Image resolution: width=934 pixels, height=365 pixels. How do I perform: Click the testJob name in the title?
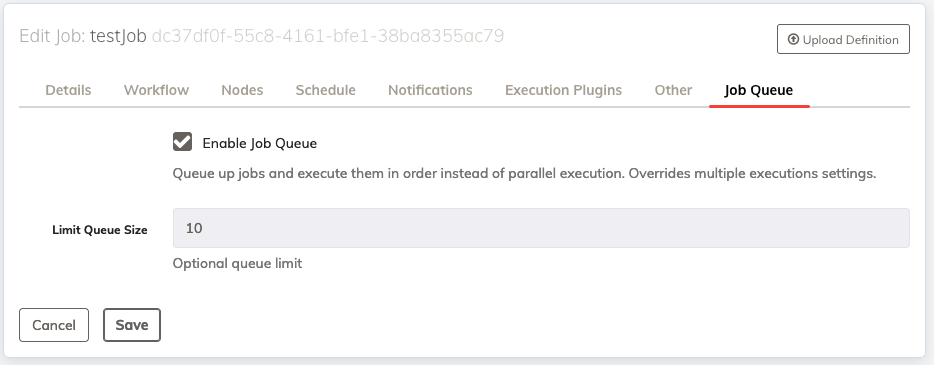pos(118,36)
